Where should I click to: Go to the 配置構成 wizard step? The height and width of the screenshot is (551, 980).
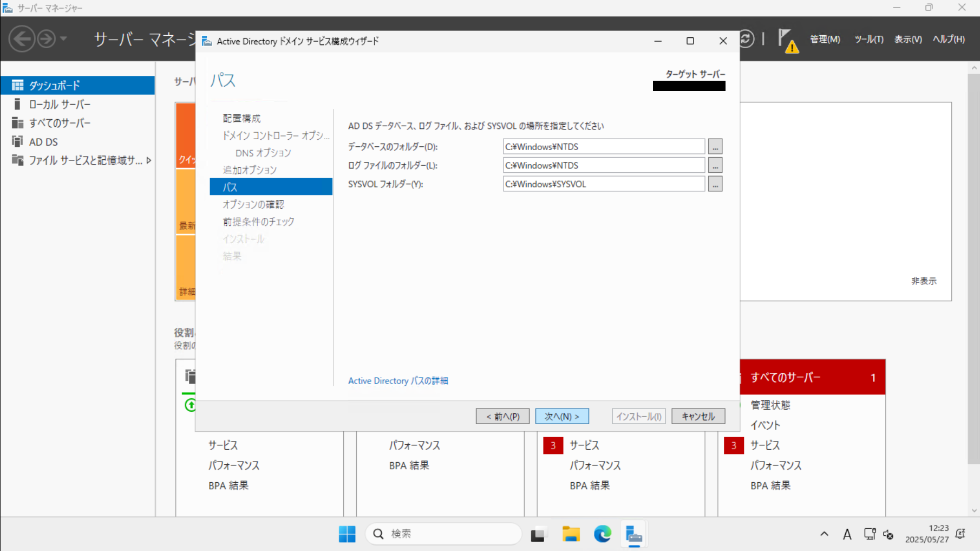coord(241,118)
